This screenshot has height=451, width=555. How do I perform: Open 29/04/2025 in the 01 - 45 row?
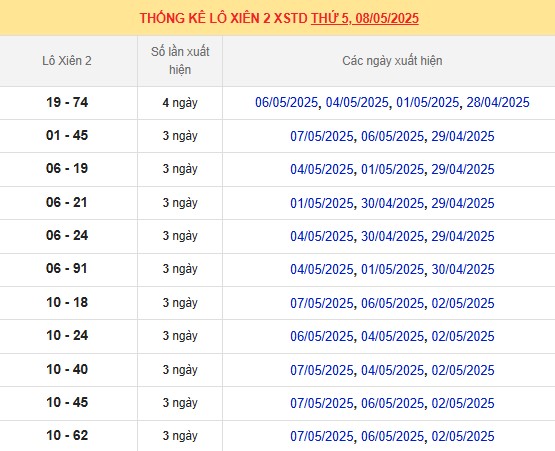463,136
